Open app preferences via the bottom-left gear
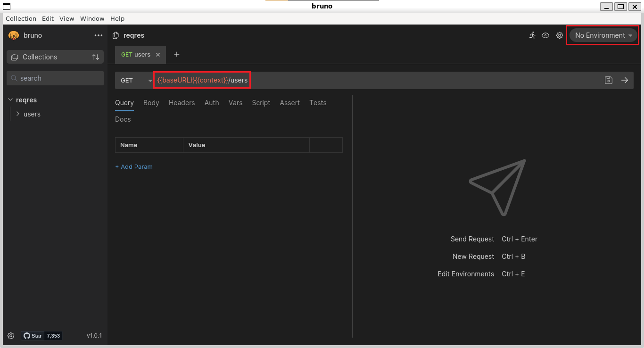The height and width of the screenshot is (348, 644). coord(10,335)
